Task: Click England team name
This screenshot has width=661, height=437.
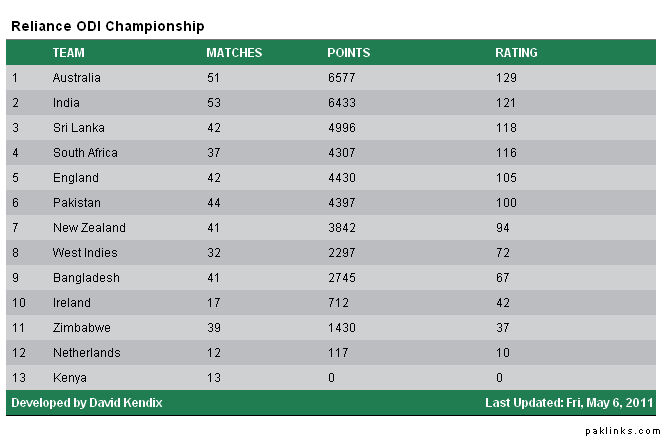Action: click(x=75, y=178)
